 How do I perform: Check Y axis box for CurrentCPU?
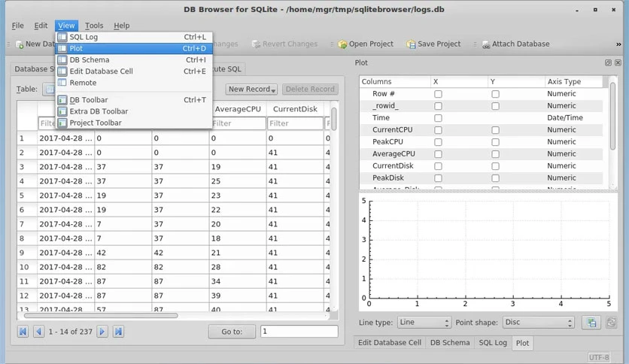pos(495,130)
